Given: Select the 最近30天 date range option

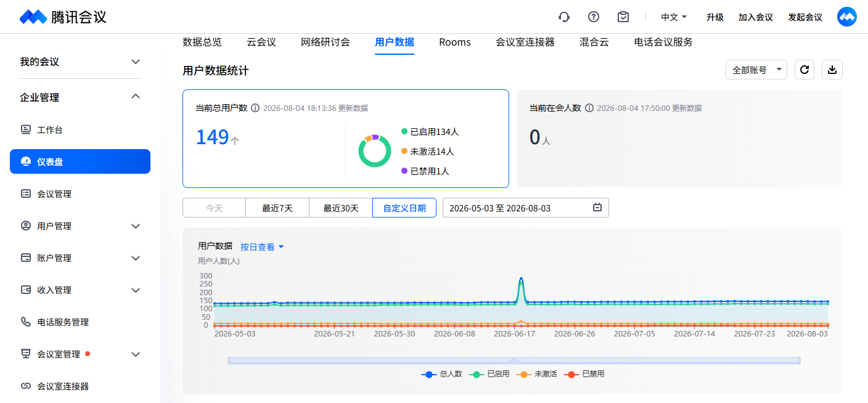Looking at the screenshot, I should (341, 208).
